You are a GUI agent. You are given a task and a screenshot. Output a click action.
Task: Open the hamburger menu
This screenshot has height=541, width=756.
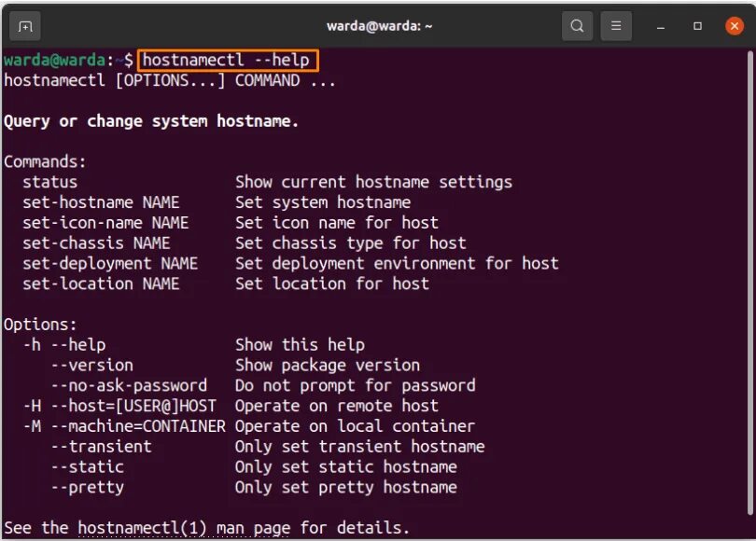[x=616, y=26]
